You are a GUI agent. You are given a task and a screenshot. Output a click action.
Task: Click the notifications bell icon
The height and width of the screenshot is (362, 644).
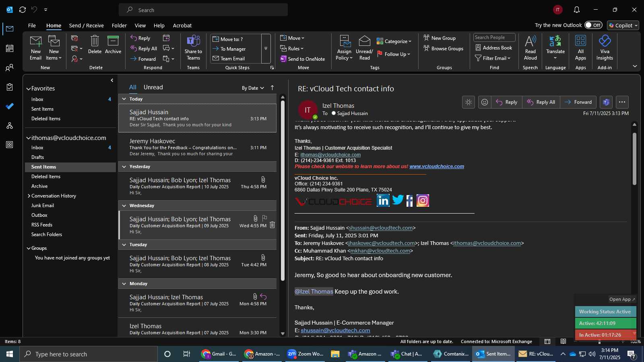pos(577,10)
